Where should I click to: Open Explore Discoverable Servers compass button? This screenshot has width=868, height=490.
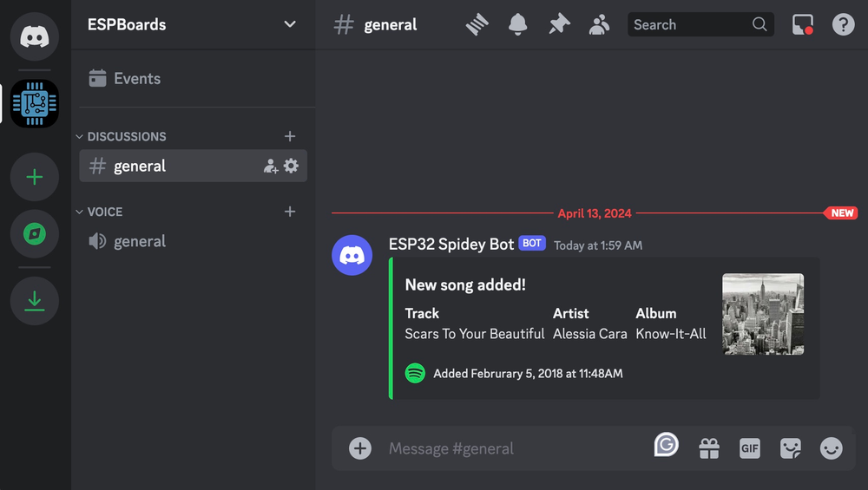coord(35,234)
